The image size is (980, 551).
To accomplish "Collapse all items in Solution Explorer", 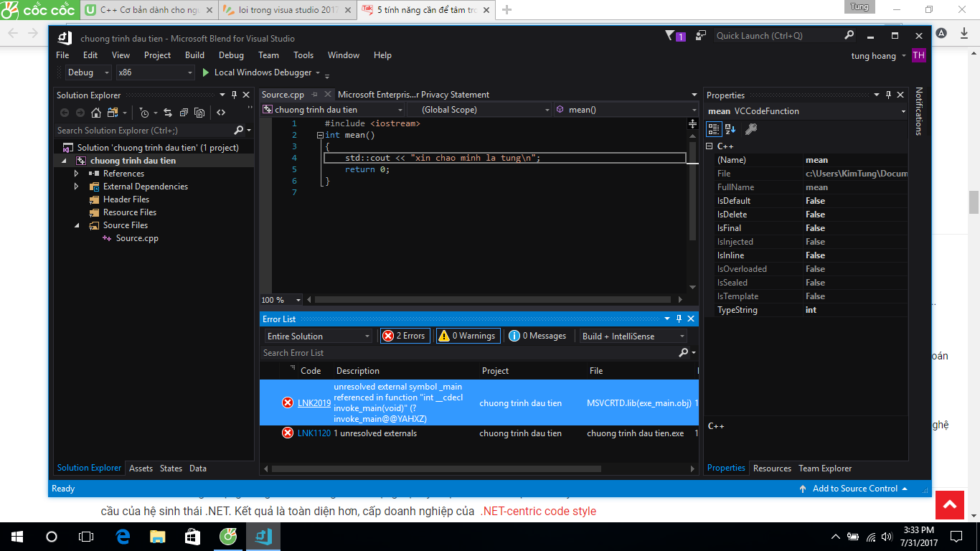I will coord(184,113).
